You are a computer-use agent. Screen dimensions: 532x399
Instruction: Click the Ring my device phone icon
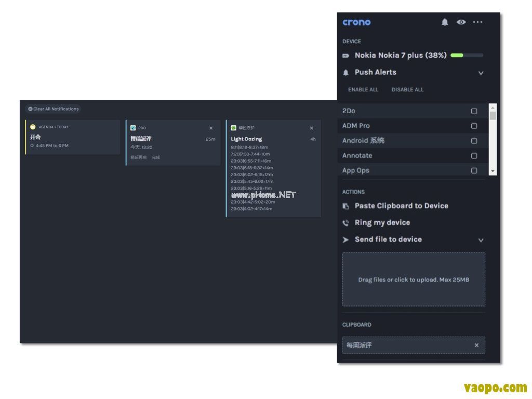tap(345, 223)
